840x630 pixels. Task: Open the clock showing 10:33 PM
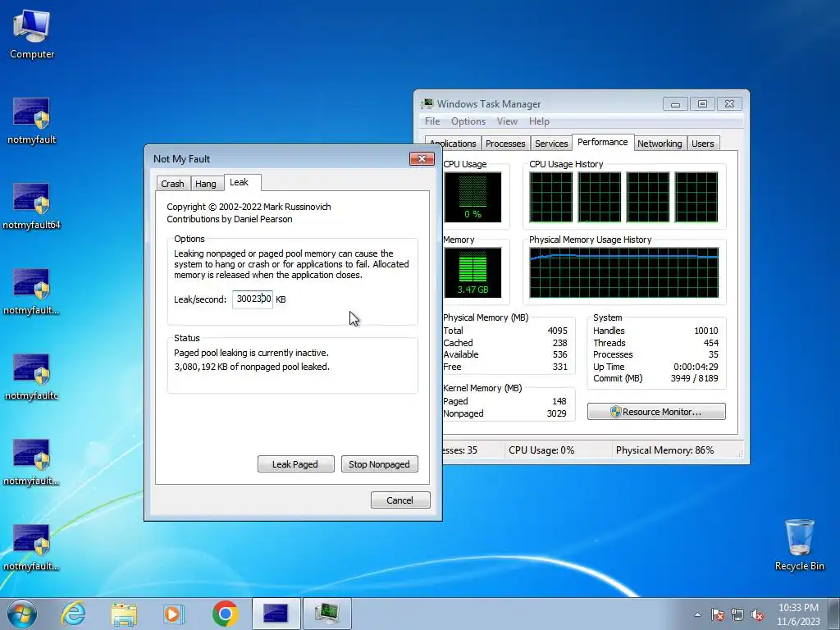point(798,614)
